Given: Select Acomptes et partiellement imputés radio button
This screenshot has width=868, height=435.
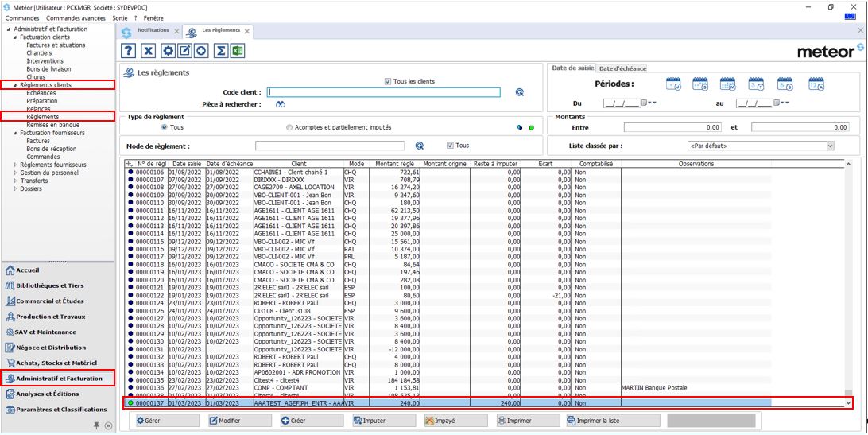Looking at the screenshot, I should coord(289,127).
